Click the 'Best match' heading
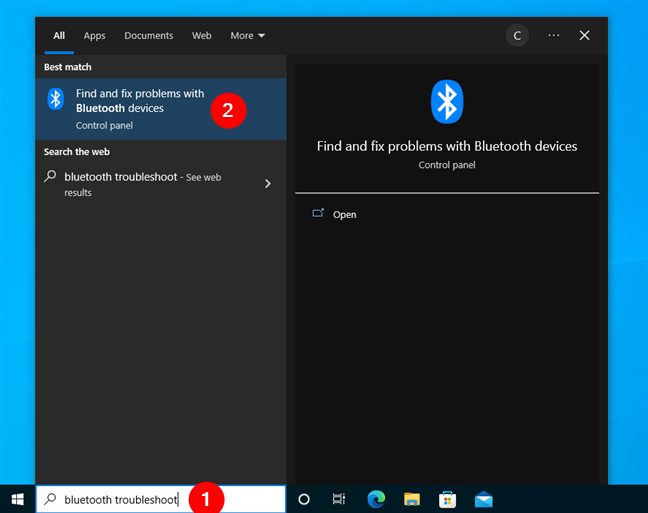The width and height of the screenshot is (648, 513). pyautogui.click(x=68, y=67)
